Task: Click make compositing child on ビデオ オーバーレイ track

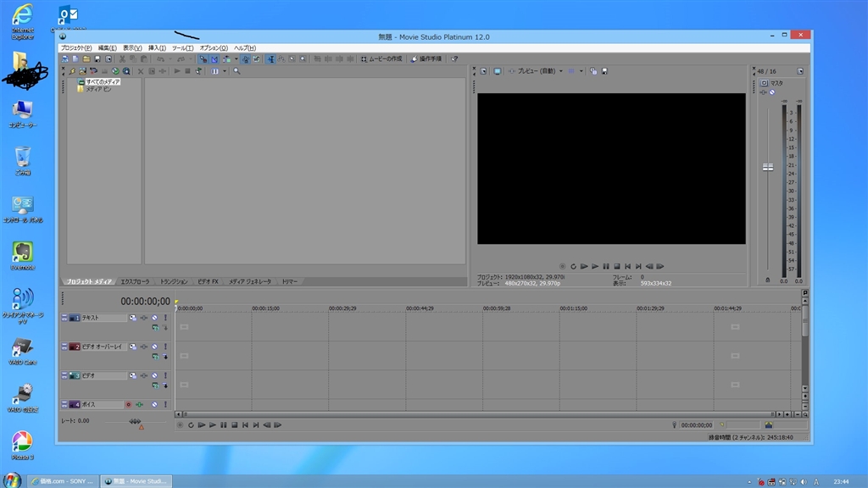Action: pyautogui.click(x=165, y=357)
